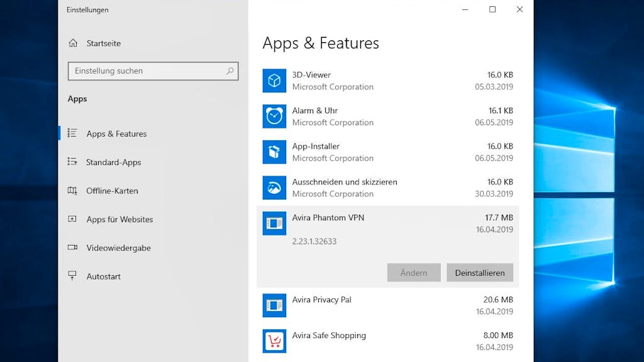Viewport: 644px width, 362px height.
Task: Select the 3D-Viewer app entry
Action: (387, 81)
